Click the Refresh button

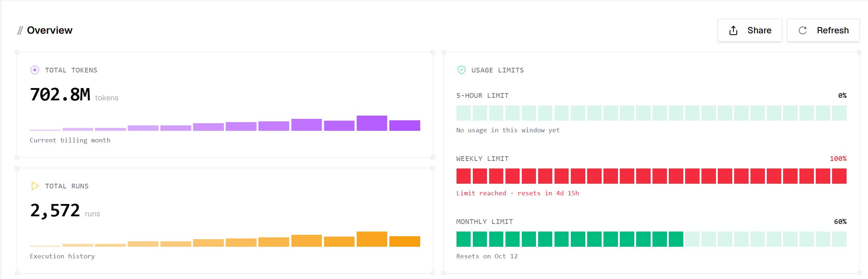pyautogui.click(x=823, y=30)
